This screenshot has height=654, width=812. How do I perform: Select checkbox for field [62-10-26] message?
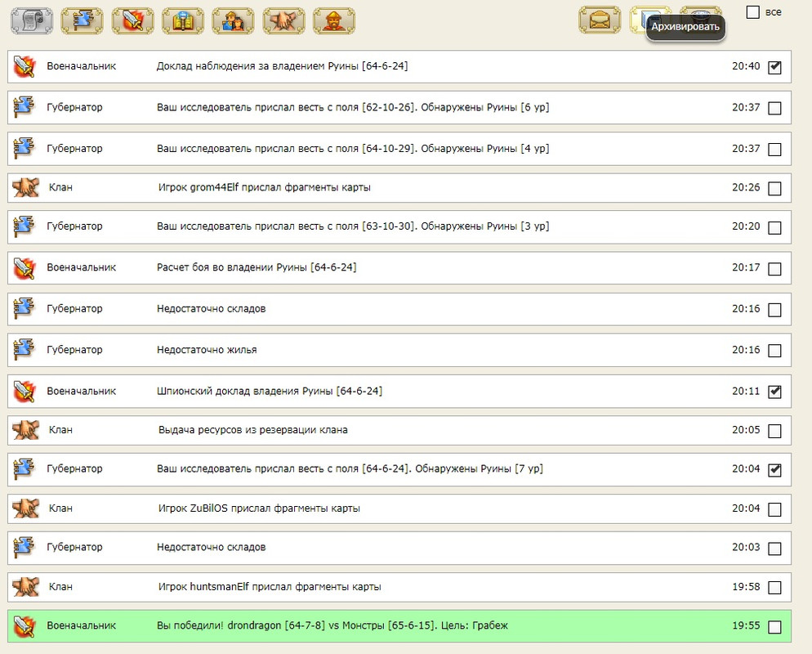click(x=774, y=108)
